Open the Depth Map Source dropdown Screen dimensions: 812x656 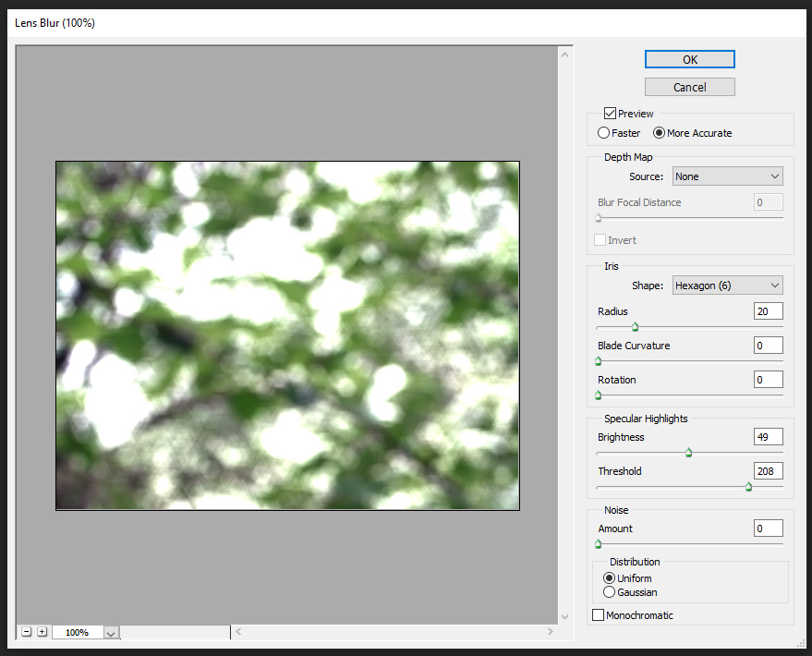point(727,176)
